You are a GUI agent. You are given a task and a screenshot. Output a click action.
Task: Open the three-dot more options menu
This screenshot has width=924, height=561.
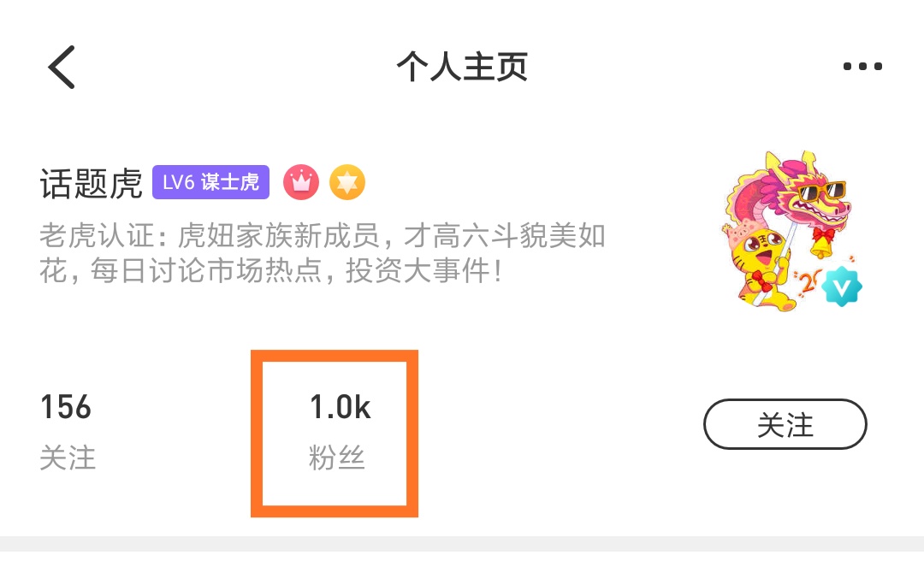(x=862, y=66)
